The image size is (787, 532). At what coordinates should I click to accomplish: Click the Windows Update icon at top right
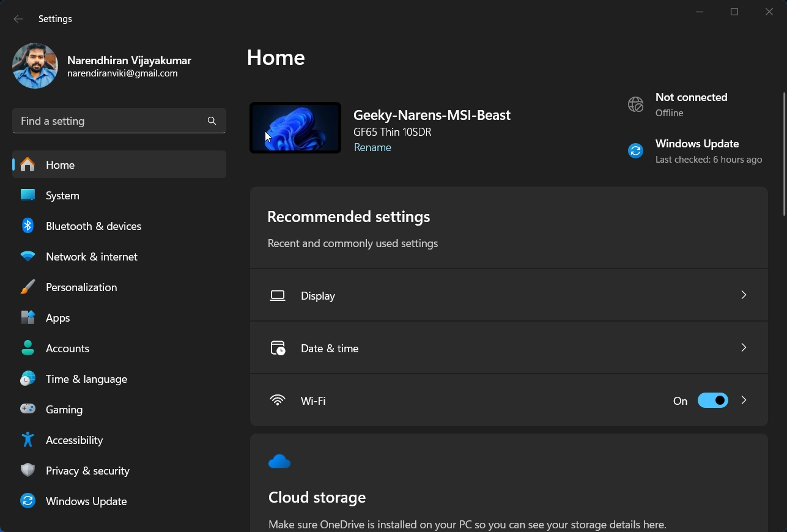point(636,150)
